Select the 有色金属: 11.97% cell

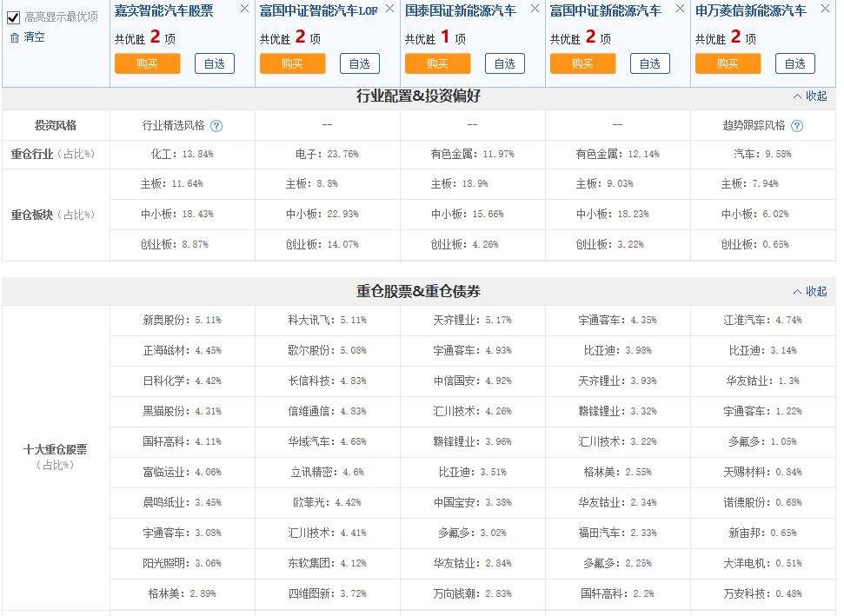(x=473, y=155)
